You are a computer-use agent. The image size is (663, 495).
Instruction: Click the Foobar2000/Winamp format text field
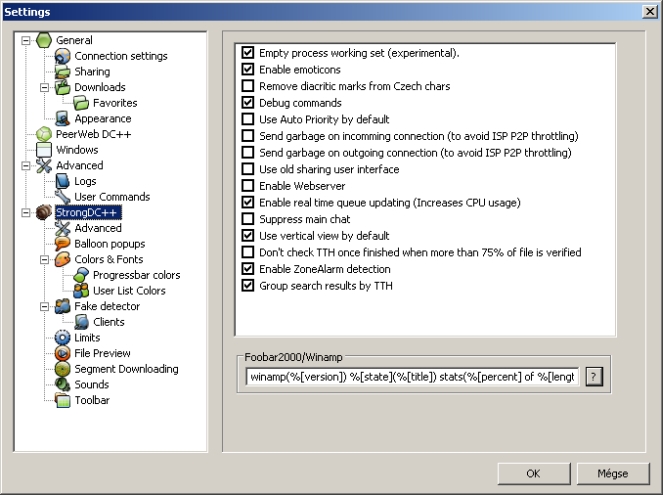(x=412, y=378)
